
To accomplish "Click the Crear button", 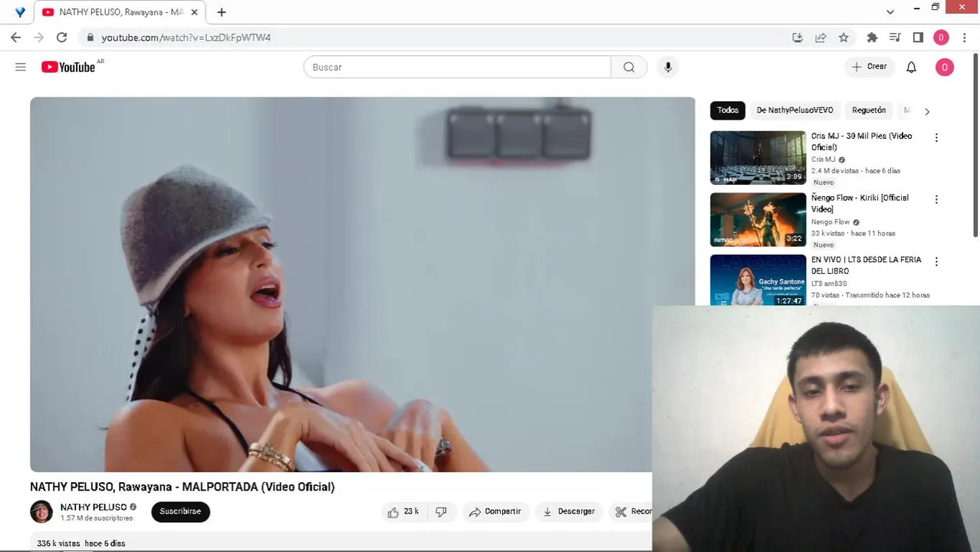I will (869, 67).
